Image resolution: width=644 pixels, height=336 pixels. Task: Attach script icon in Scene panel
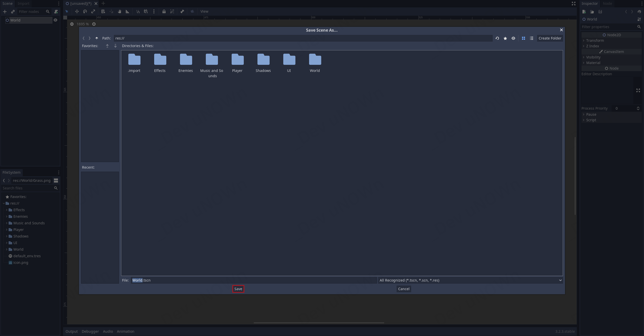(56, 12)
